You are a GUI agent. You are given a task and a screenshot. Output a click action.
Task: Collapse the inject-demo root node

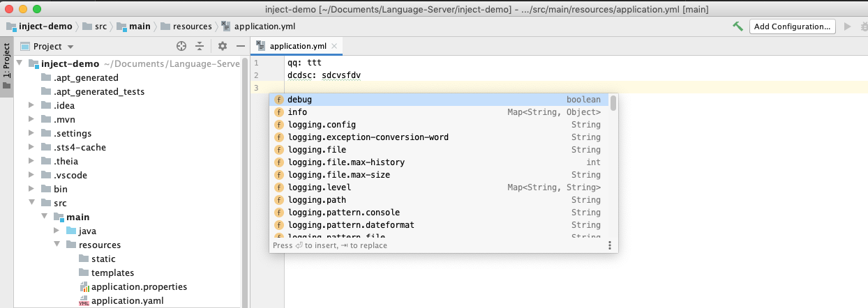pos(20,63)
